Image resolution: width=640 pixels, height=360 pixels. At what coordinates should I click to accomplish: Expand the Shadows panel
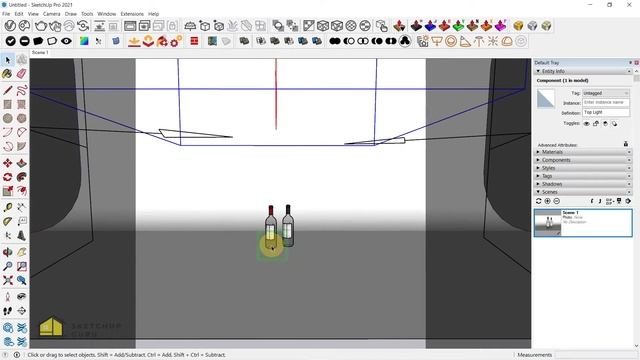[583, 184]
